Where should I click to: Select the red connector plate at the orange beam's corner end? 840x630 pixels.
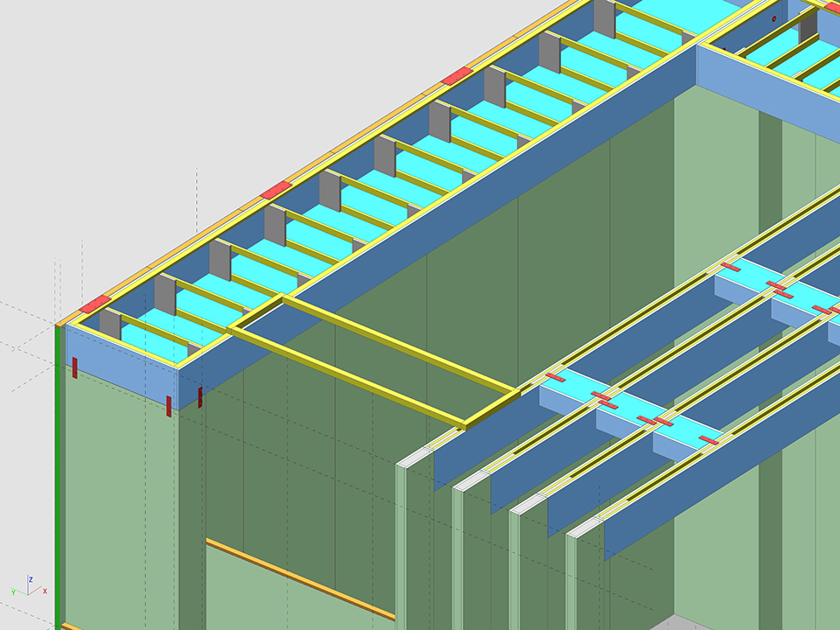pos(94,304)
